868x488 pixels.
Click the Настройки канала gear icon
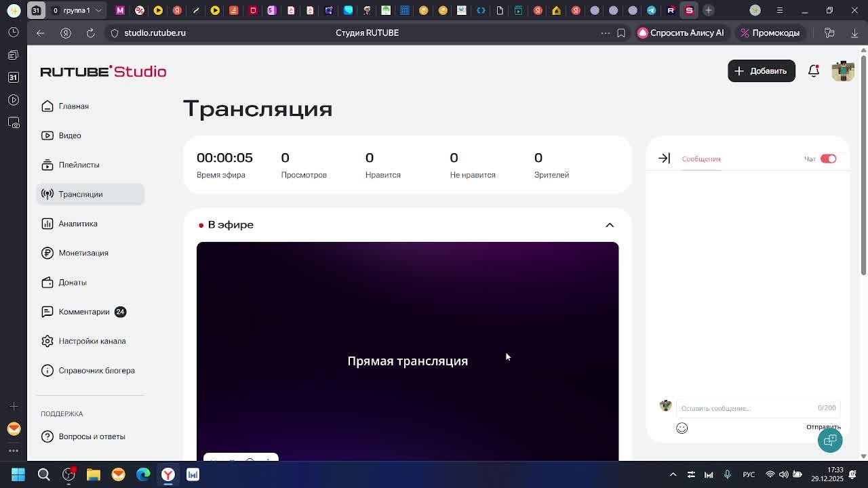point(47,341)
